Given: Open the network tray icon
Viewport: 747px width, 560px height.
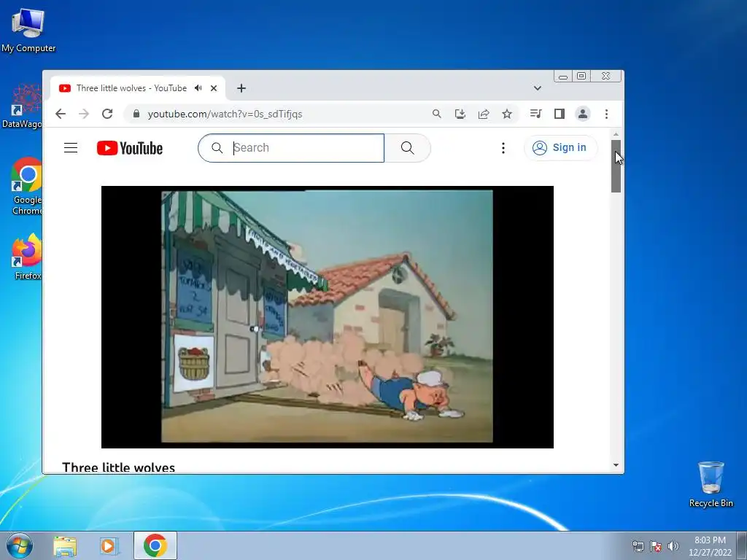Looking at the screenshot, I should (x=638, y=546).
